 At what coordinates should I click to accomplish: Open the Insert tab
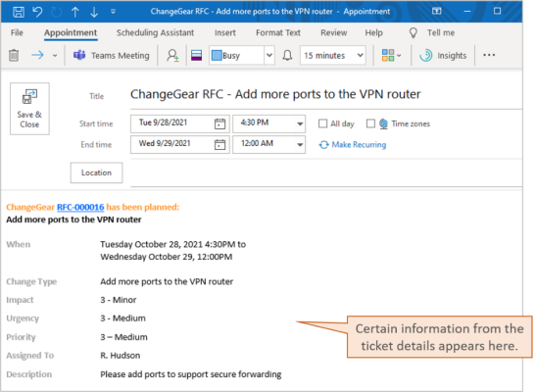click(225, 32)
